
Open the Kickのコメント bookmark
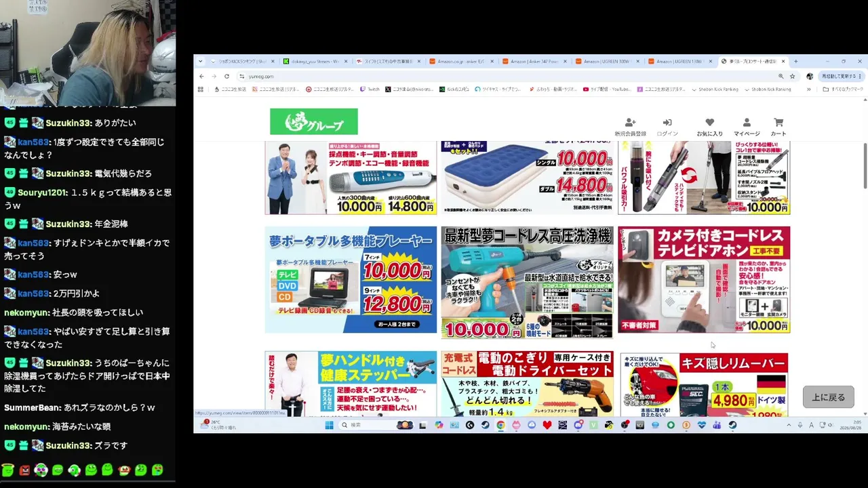click(454, 89)
